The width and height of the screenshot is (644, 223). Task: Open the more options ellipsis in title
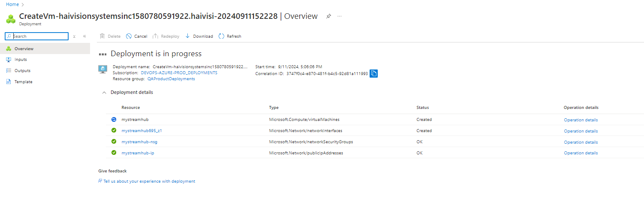point(340,16)
